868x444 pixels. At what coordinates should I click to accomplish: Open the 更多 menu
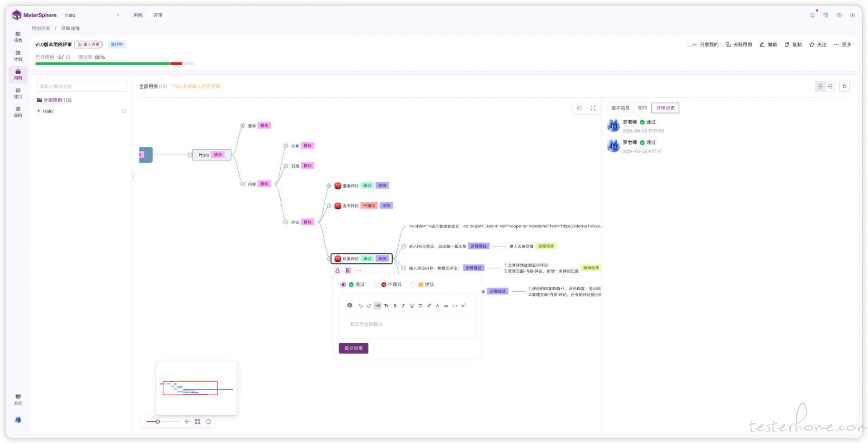point(843,45)
